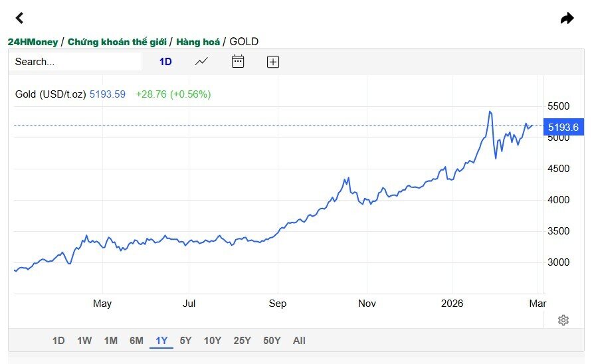The width and height of the screenshot is (592, 364).
Task: Open Chứng khoán thế giới breadcrumb link
Action: pyautogui.click(x=117, y=42)
